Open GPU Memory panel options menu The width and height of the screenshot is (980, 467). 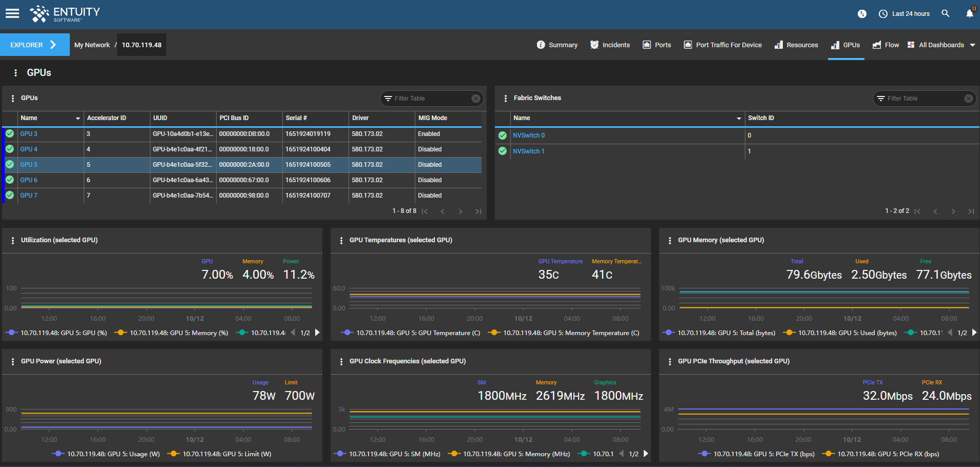tap(670, 240)
